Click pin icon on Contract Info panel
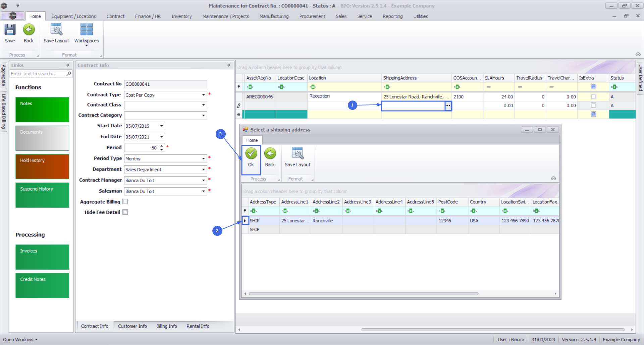This screenshot has height=345, width=644. tap(229, 65)
